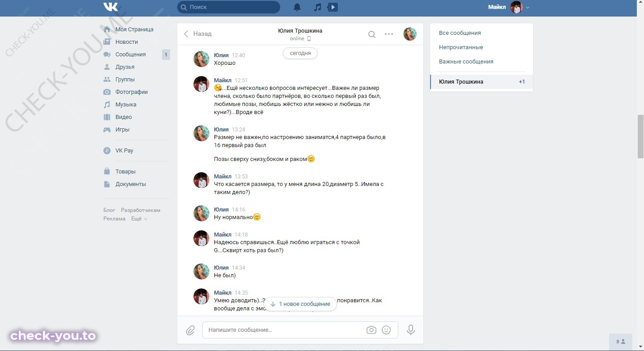Click the news icon beside Новости
Screen dimensions: 644x351
pos(107,42)
